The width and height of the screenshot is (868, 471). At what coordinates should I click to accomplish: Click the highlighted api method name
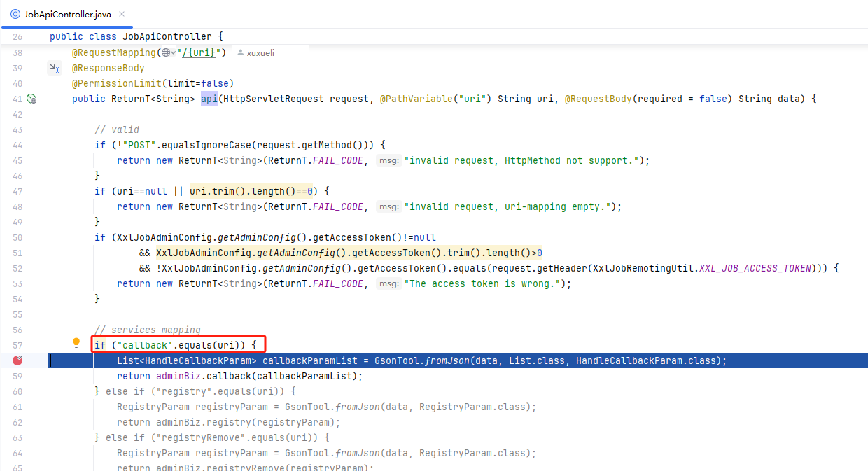(209, 99)
